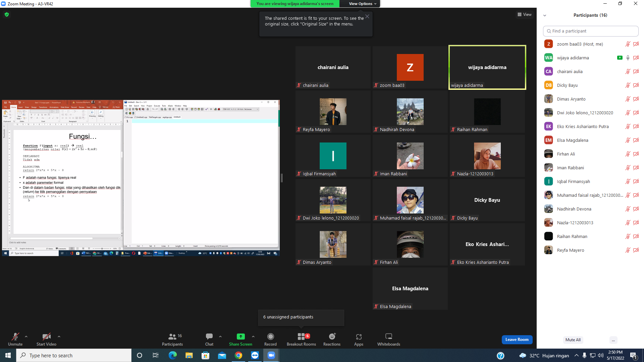Click the green Share Screen icon
The width and height of the screenshot is (644, 362).
pyautogui.click(x=240, y=337)
